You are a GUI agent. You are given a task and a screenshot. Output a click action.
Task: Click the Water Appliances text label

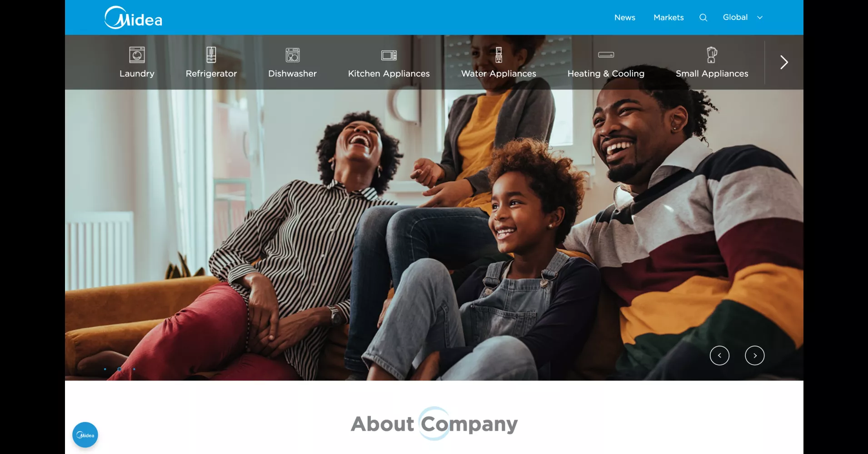[x=499, y=74]
